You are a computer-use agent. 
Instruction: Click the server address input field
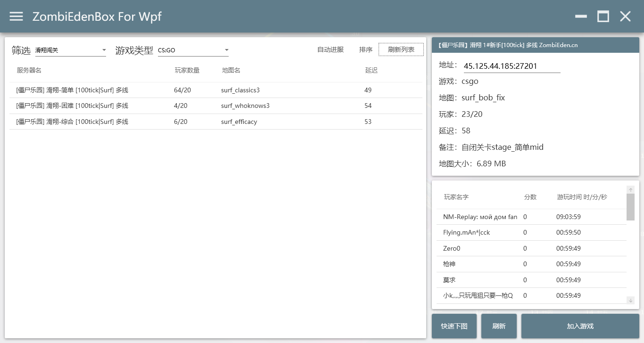click(512, 66)
